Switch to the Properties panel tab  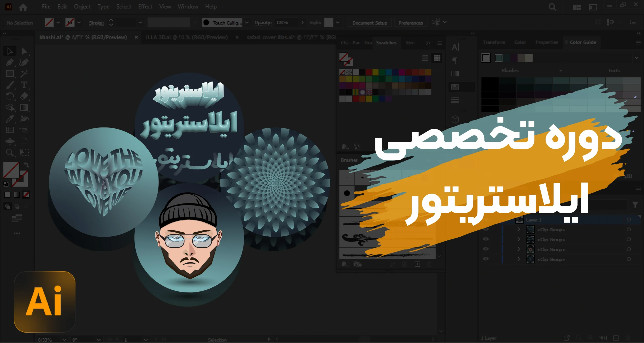pos(546,42)
